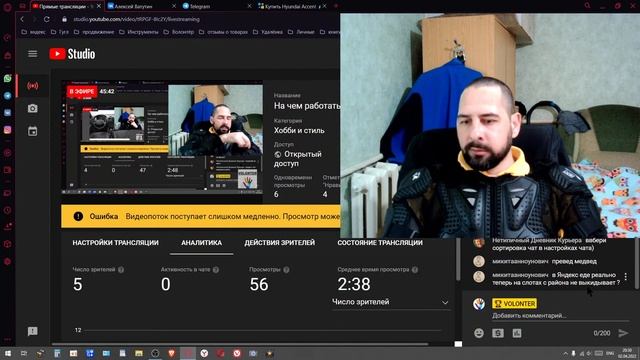Click the exclamation icon in the Ошибка banner

click(78, 216)
